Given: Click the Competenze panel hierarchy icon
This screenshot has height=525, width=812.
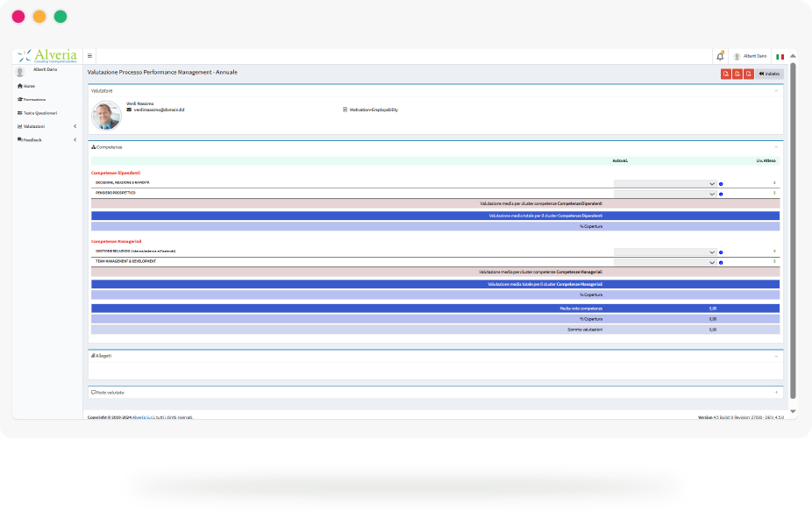Looking at the screenshot, I should (x=93, y=147).
